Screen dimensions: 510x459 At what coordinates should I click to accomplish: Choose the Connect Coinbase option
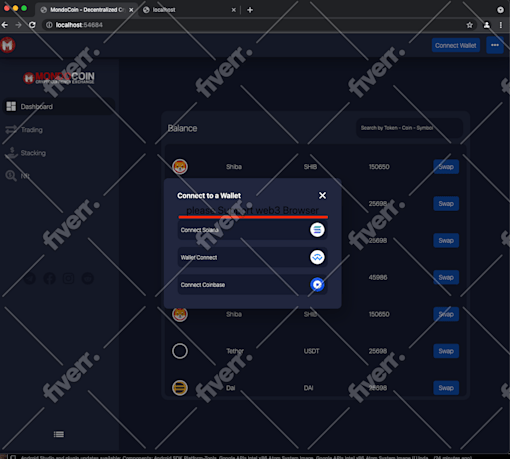252,285
